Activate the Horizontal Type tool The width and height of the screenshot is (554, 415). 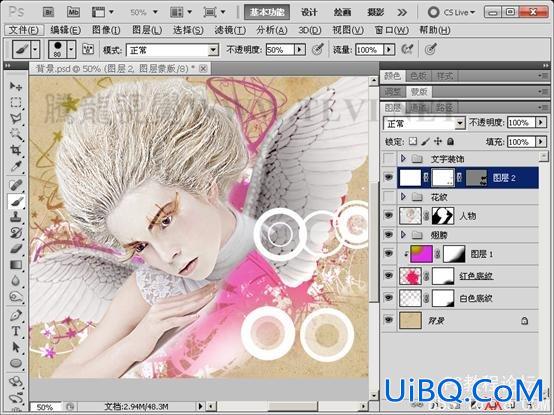pos(16,331)
